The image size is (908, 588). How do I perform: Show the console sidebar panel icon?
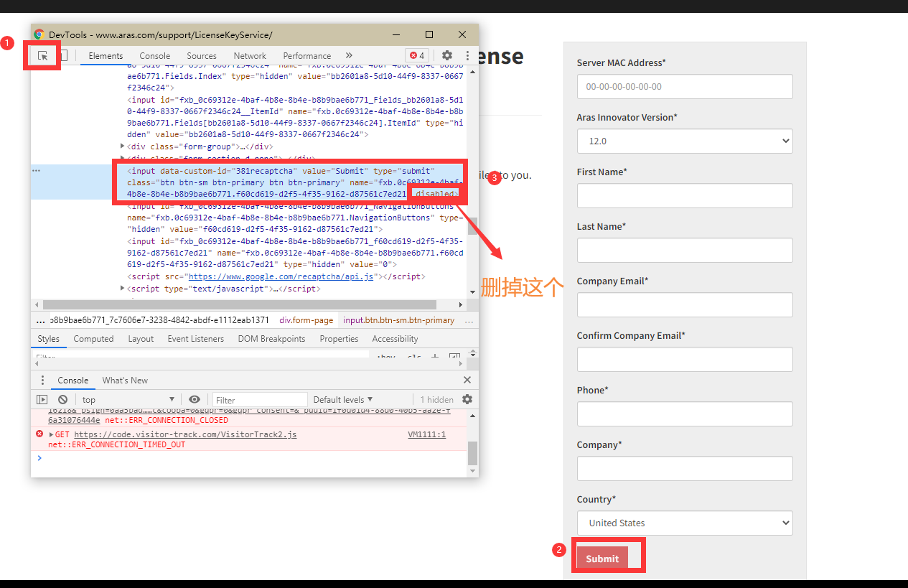pyautogui.click(x=42, y=399)
